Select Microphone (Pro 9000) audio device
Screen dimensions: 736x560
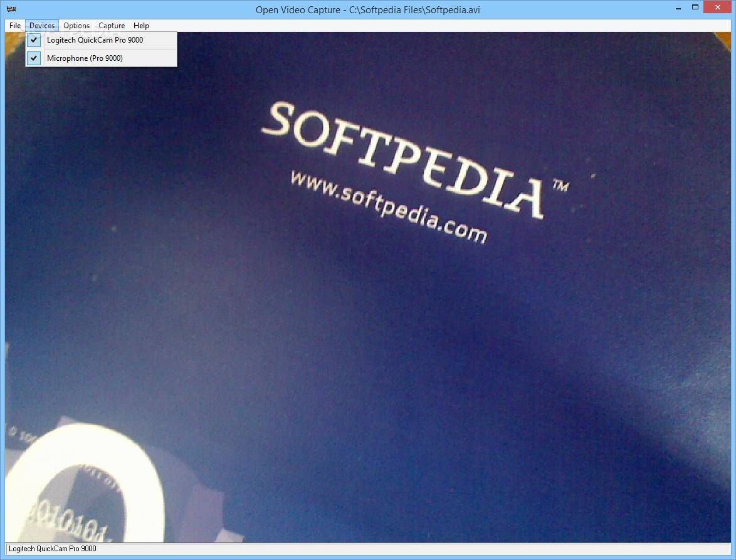pos(102,58)
